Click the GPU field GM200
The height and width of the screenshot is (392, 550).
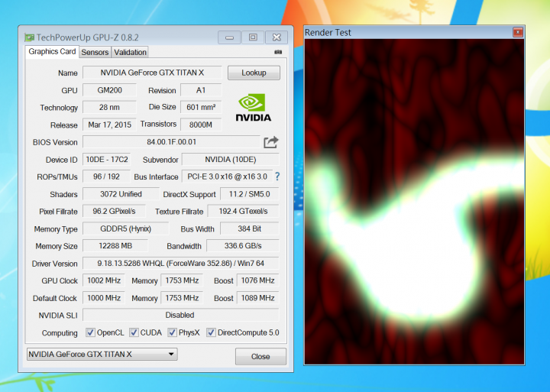(109, 90)
